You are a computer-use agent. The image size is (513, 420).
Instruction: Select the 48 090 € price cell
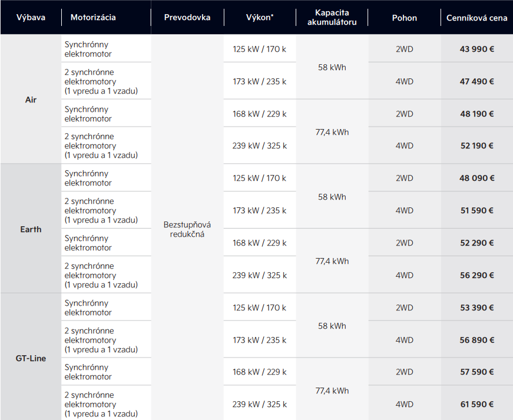pyautogui.click(x=477, y=178)
